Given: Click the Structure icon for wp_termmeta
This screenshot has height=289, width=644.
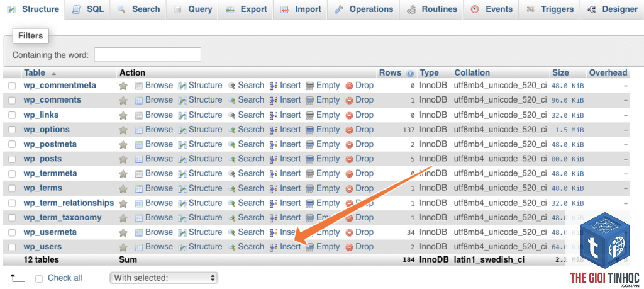Looking at the screenshot, I should click(x=182, y=174).
